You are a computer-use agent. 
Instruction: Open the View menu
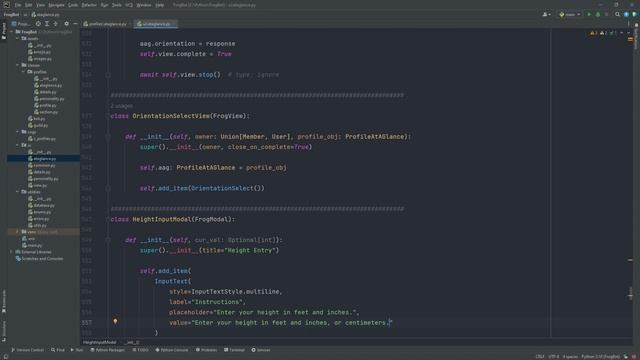point(40,5)
